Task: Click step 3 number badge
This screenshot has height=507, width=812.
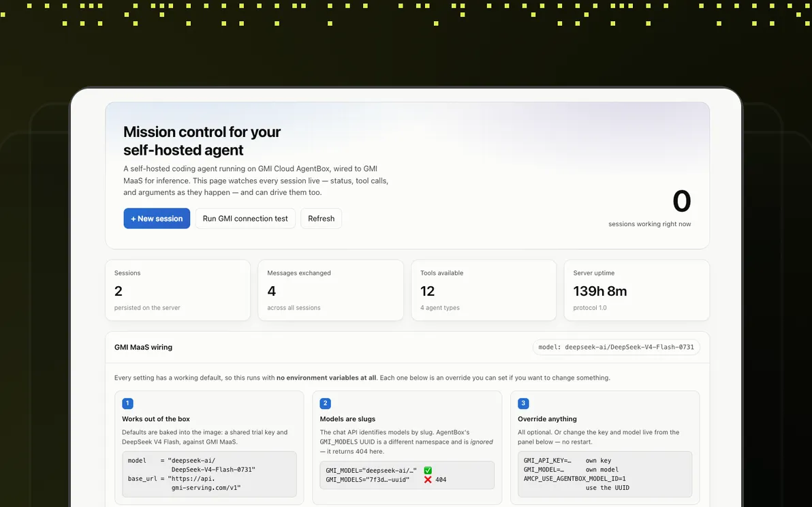Action: pos(523,403)
